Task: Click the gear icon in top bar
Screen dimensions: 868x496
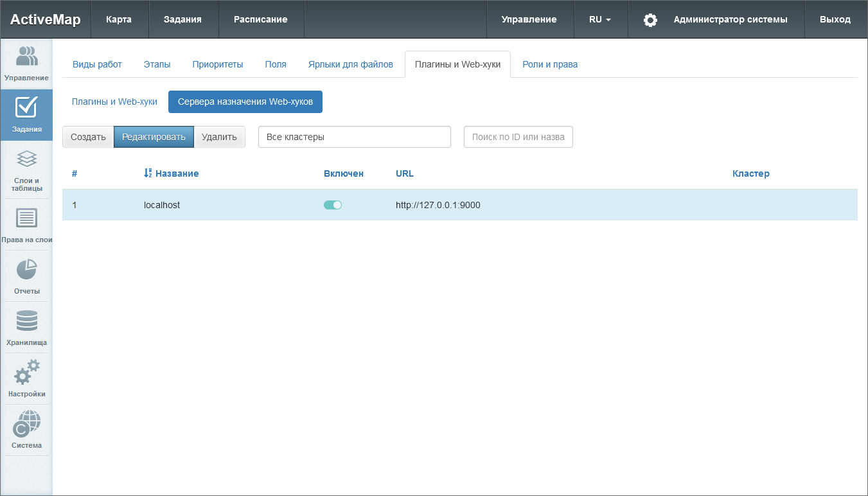Action: pyautogui.click(x=650, y=20)
